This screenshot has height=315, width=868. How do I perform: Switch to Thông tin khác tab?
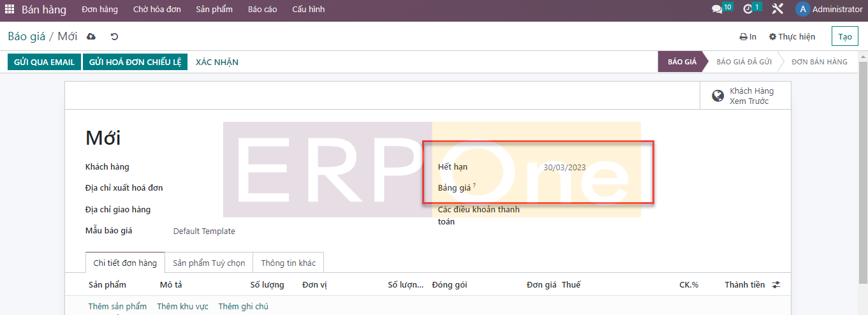point(288,263)
